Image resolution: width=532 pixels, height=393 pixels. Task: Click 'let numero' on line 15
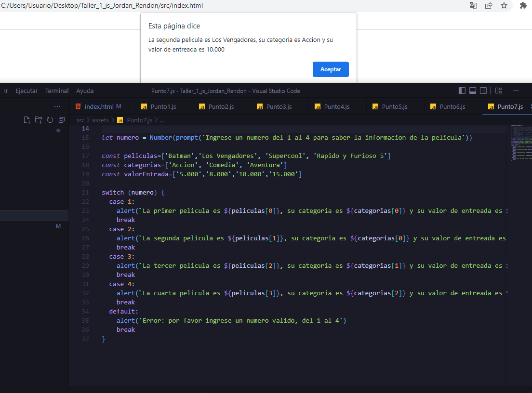[x=120, y=137]
